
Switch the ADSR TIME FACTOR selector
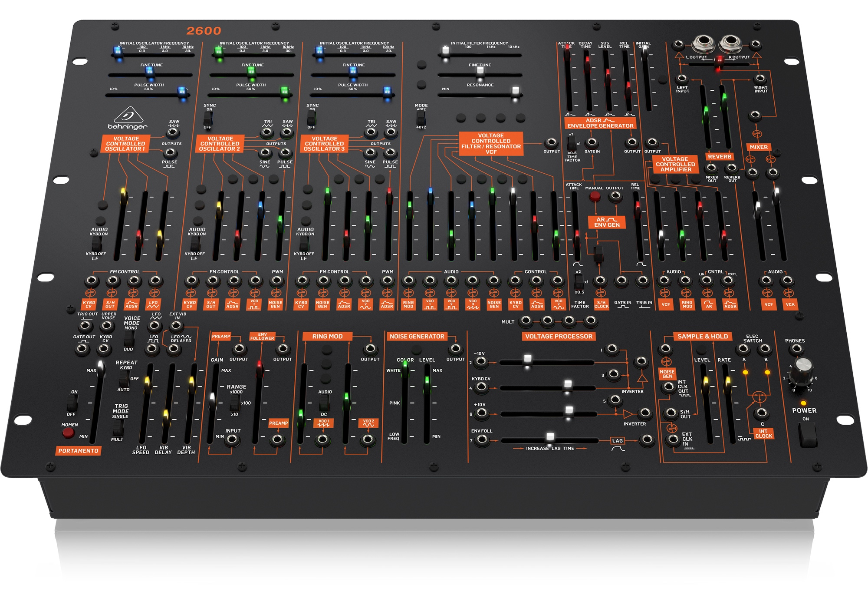click(572, 143)
